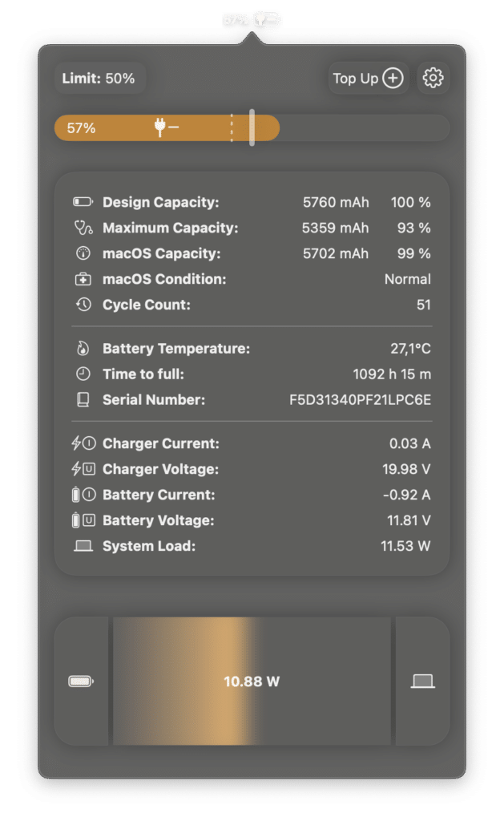Click the Limit: 50% button
Viewport: 504px width, 821px height.
99,79
